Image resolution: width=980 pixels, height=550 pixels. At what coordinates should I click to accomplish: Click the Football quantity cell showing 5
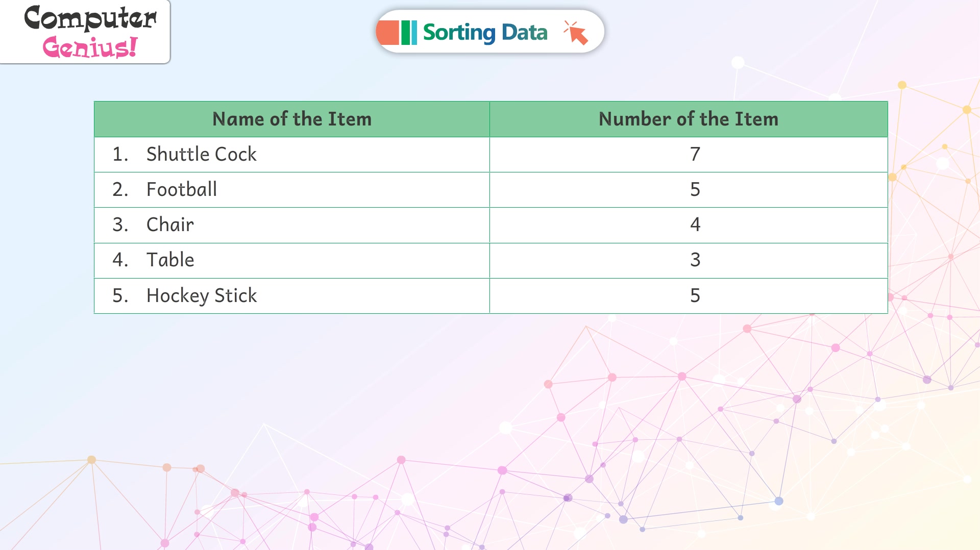[x=689, y=190]
